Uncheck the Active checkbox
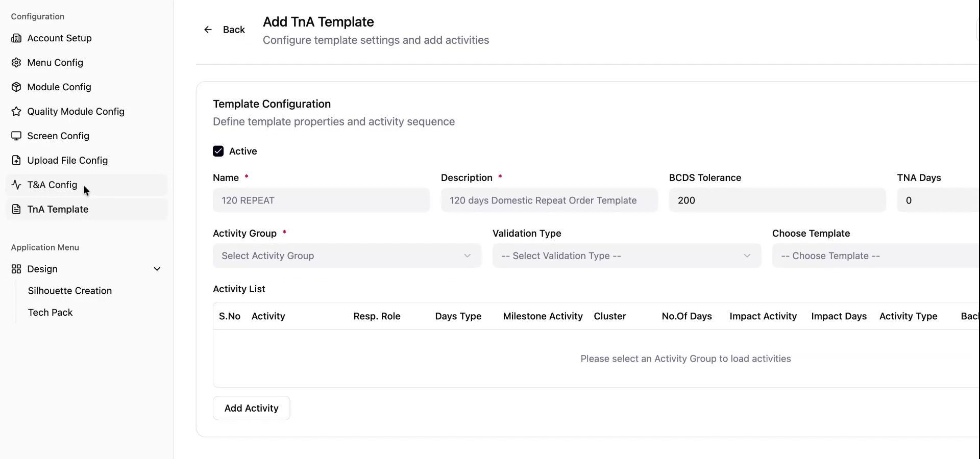The height and width of the screenshot is (459, 980). click(218, 151)
